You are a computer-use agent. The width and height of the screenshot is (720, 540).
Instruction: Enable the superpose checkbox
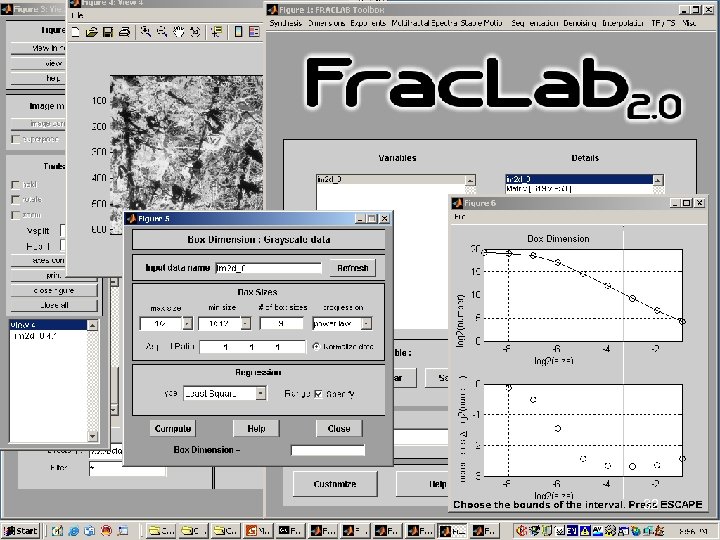14,139
